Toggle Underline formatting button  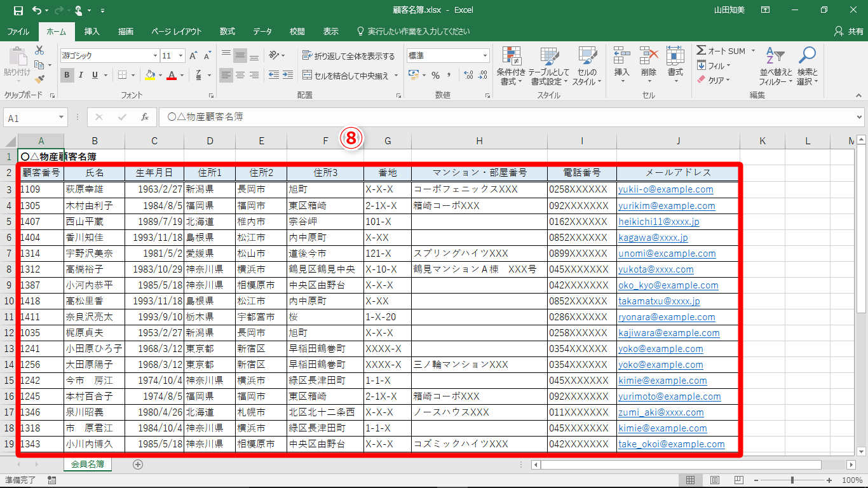tap(95, 75)
